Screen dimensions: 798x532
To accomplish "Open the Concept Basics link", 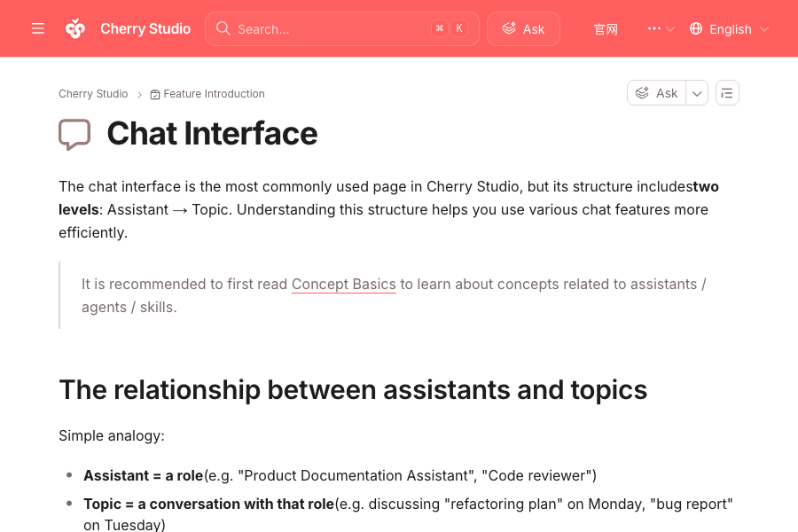I will 343,284.
